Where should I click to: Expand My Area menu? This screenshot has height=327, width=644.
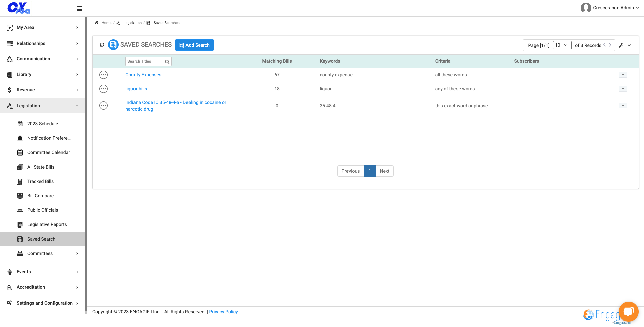point(43,28)
